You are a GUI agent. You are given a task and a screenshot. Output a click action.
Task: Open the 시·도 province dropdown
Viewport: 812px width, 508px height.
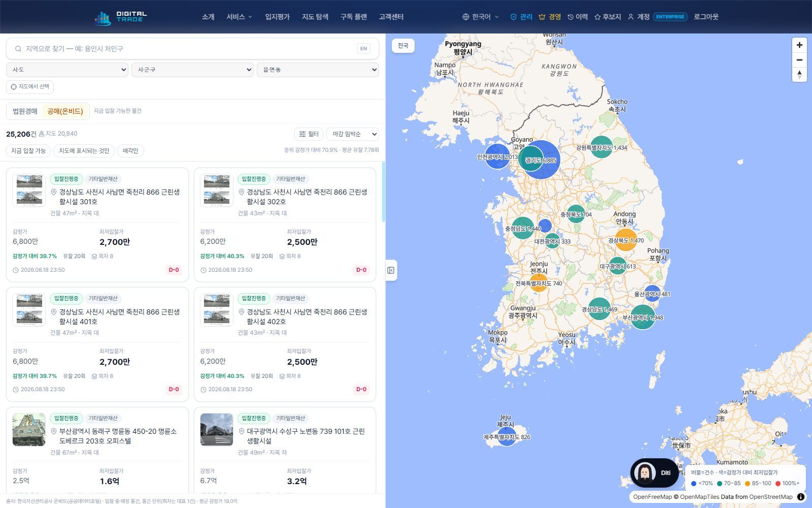pyautogui.click(x=67, y=70)
